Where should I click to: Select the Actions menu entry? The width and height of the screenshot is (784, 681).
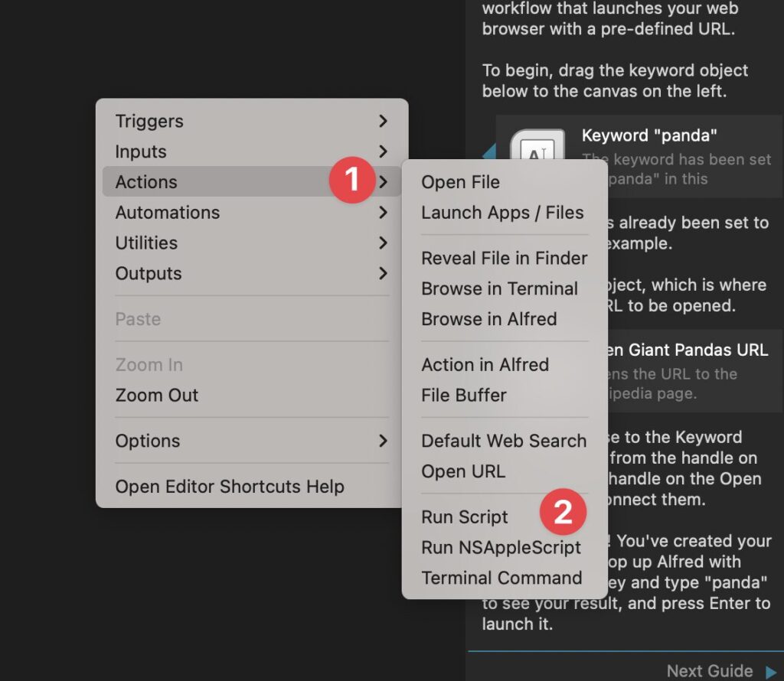click(251, 182)
